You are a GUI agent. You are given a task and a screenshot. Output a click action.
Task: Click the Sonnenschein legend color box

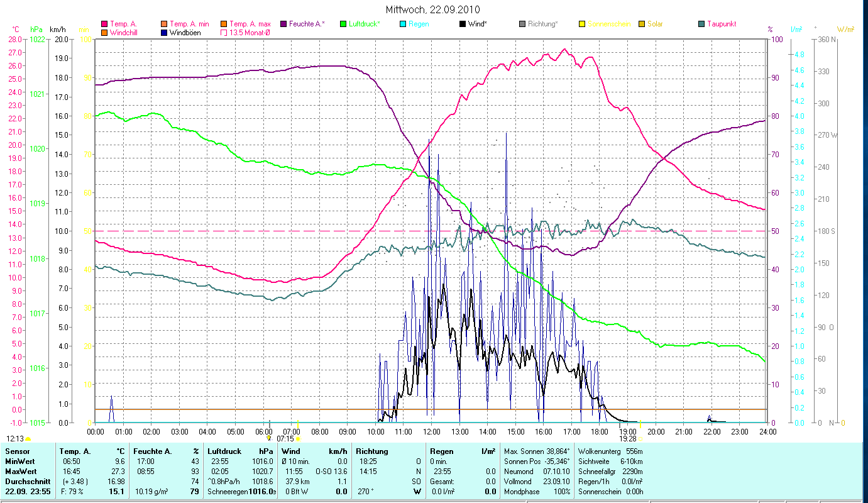pyautogui.click(x=581, y=25)
